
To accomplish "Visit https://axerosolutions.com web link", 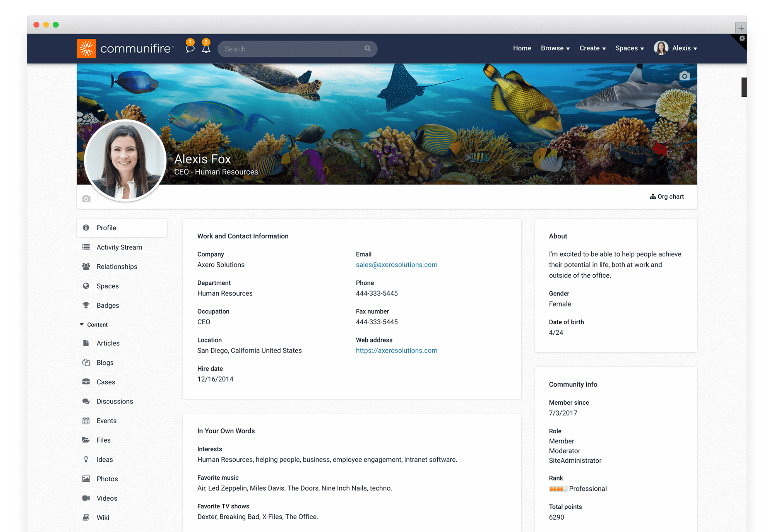I will coord(396,351).
